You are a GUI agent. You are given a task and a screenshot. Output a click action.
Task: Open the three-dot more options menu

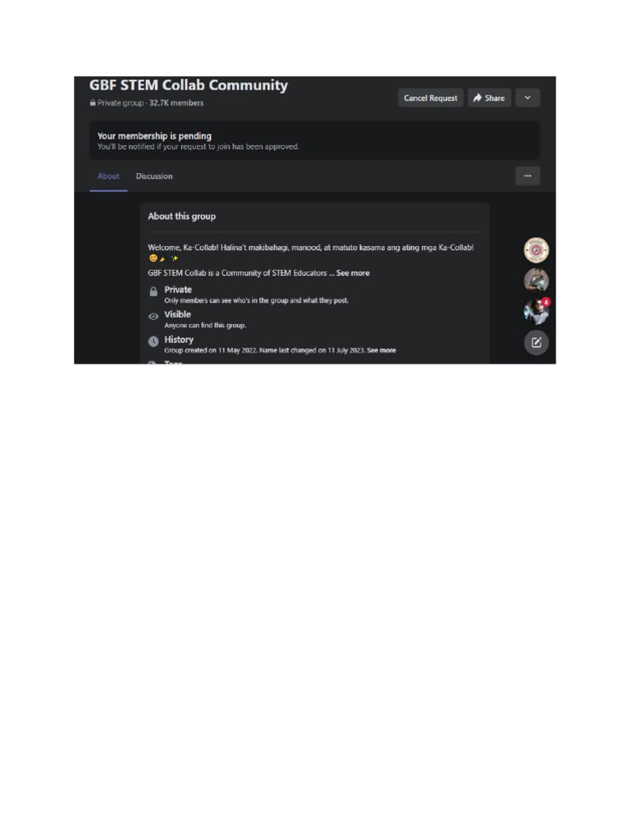point(527,176)
